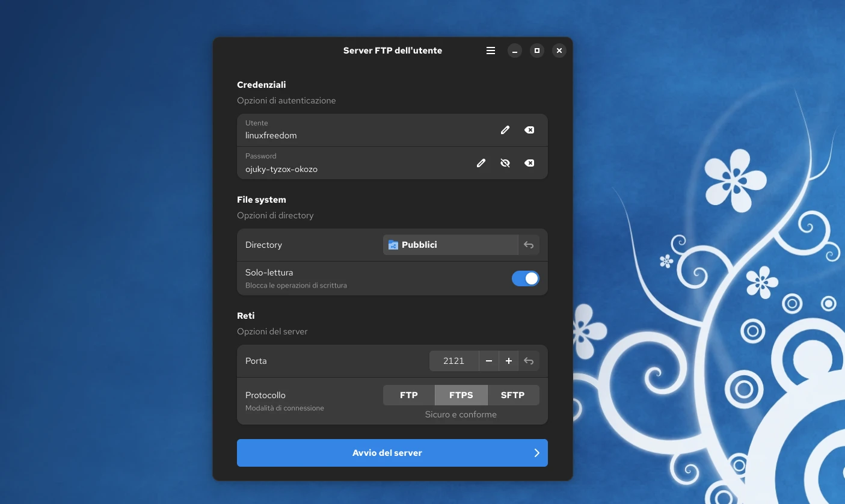Clear the password entry
This screenshot has height=504, width=845.
(529, 163)
